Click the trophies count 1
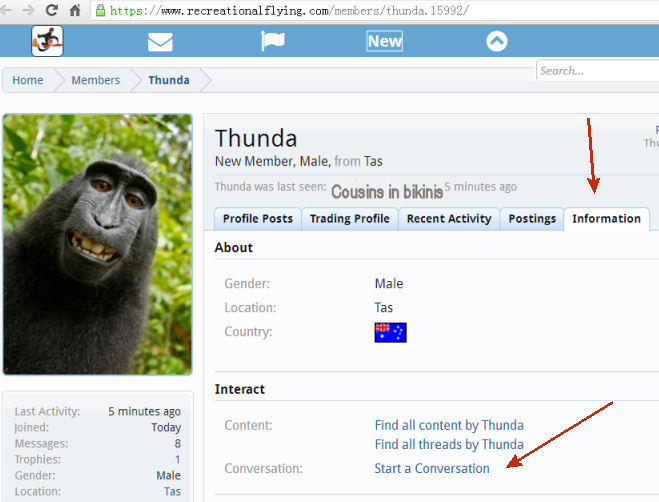Image resolution: width=659 pixels, height=502 pixels. (178, 460)
